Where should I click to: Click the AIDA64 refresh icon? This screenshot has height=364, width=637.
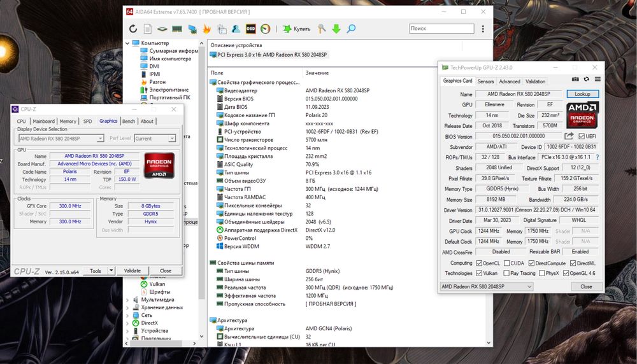(133, 29)
